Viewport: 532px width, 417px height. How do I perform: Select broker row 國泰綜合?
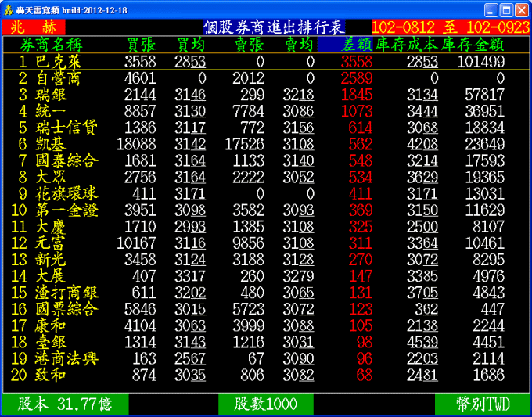(x=266, y=161)
